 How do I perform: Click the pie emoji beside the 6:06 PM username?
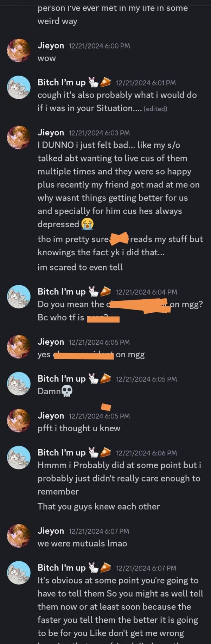[x=105, y=452]
